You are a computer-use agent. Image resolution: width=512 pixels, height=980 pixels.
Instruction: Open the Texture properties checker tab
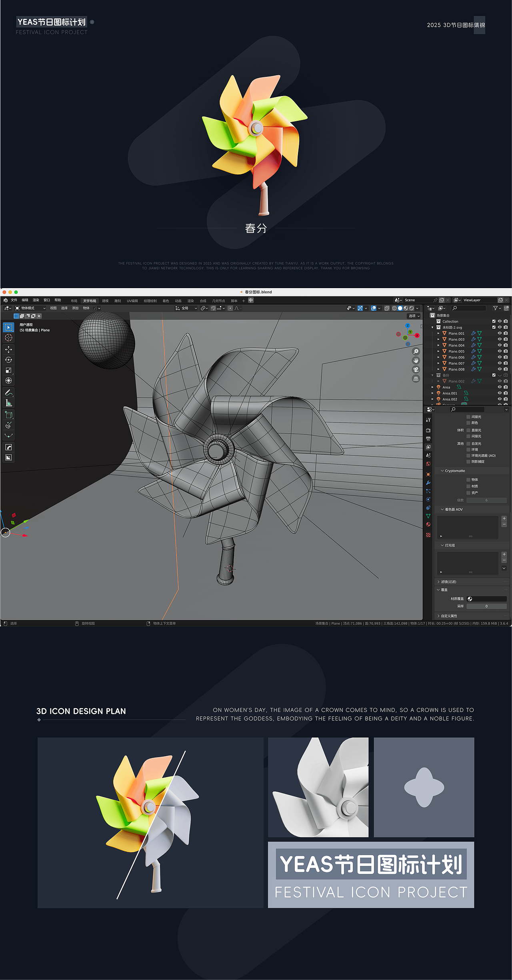(428, 535)
